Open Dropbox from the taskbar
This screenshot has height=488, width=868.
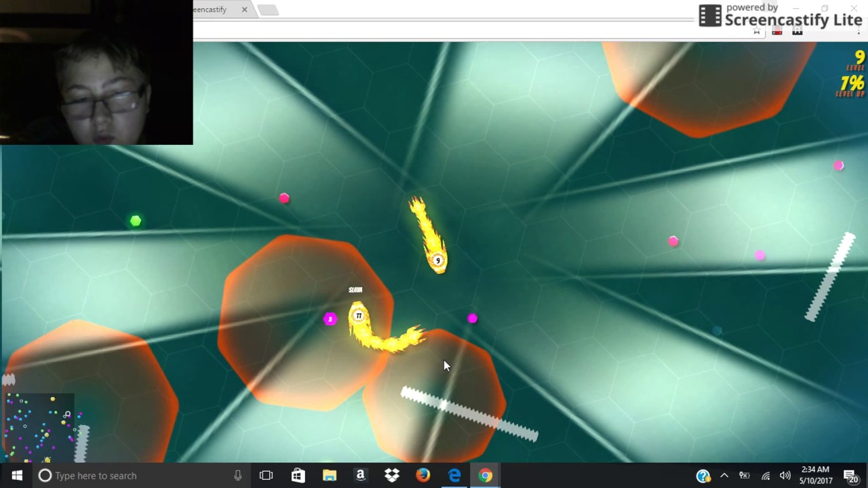[x=392, y=475]
